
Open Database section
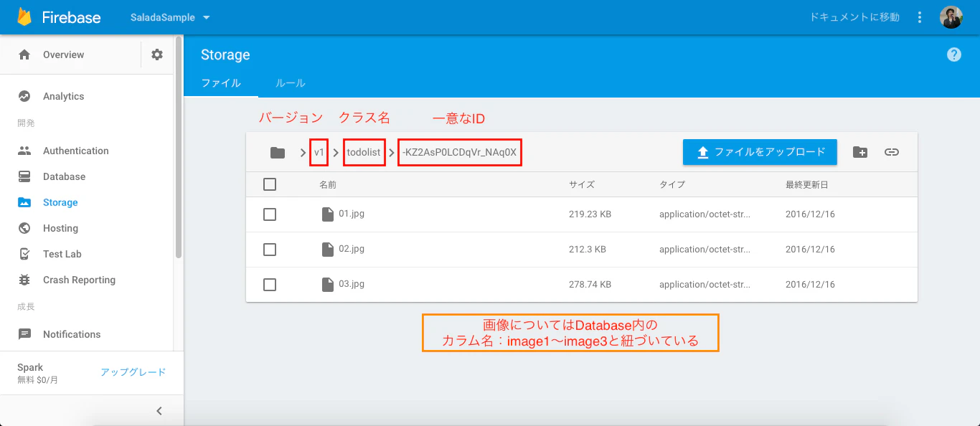pyautogui.click(x=64, y=176)
